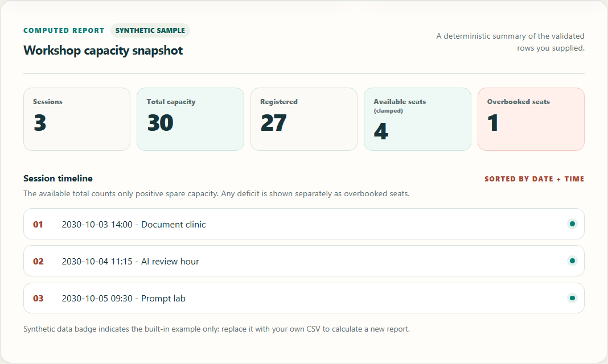Select '2030-10-05 09:30 - Prompt lab' row text
Screen dimensions: 608x364
click(x=124, y=299)
